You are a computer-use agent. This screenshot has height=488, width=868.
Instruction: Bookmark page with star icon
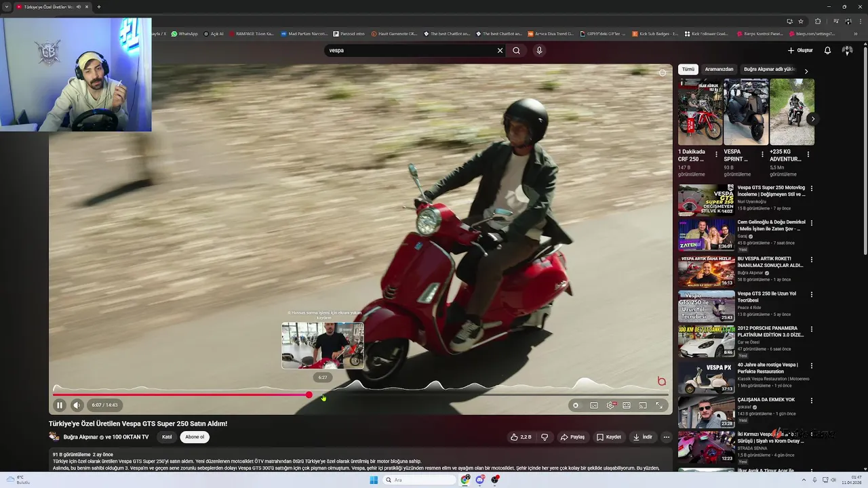tap(801, 21)
